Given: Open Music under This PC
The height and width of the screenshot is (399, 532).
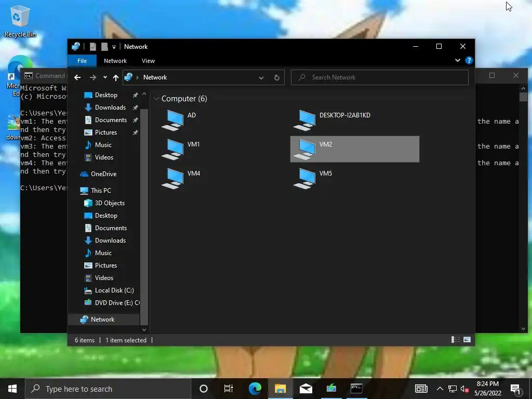Looking at the screenshot, I should tap(103, 253).
